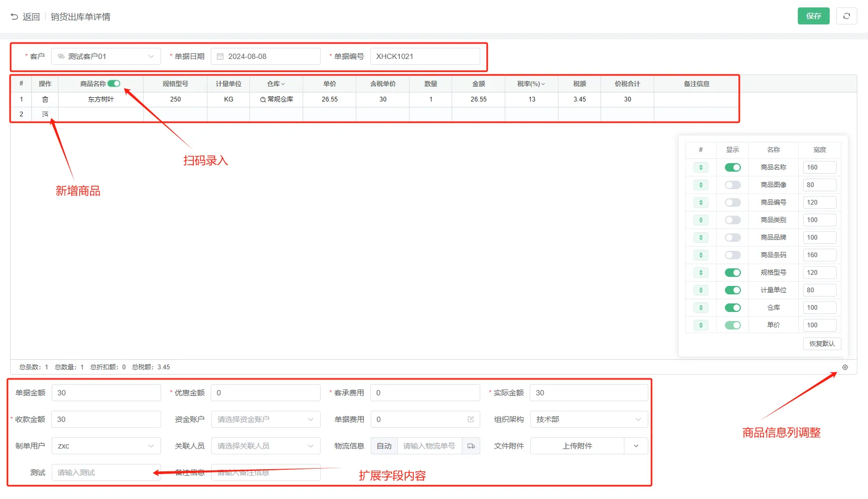The height and width of the screenshot is (499, 868).
Task: Click the 总税额: 3.45 summary text
Action: 151,367
